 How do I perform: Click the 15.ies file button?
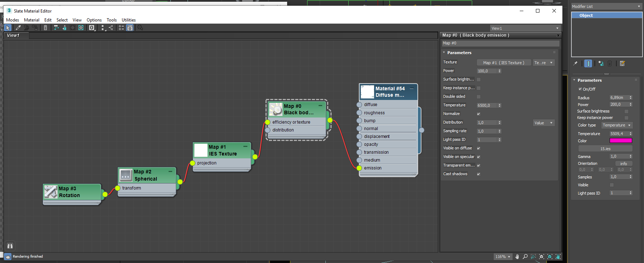click(605, 149)
